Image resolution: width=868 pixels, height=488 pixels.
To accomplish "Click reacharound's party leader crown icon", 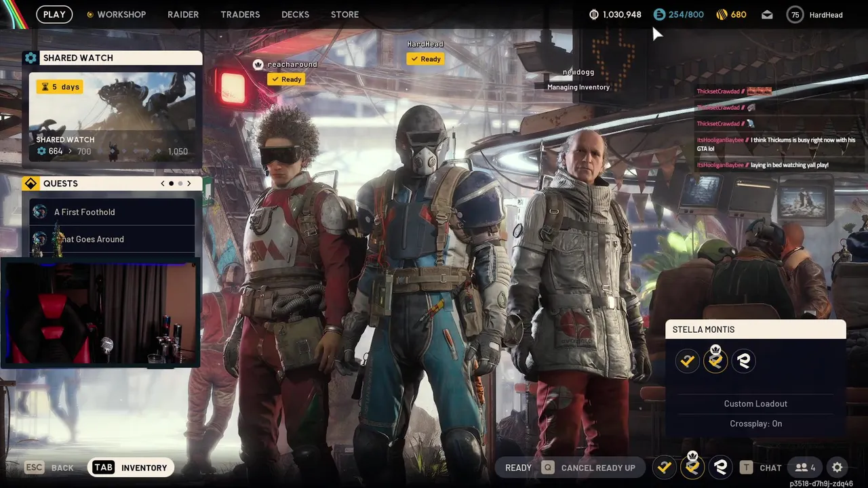I will (x=258, y=64).
